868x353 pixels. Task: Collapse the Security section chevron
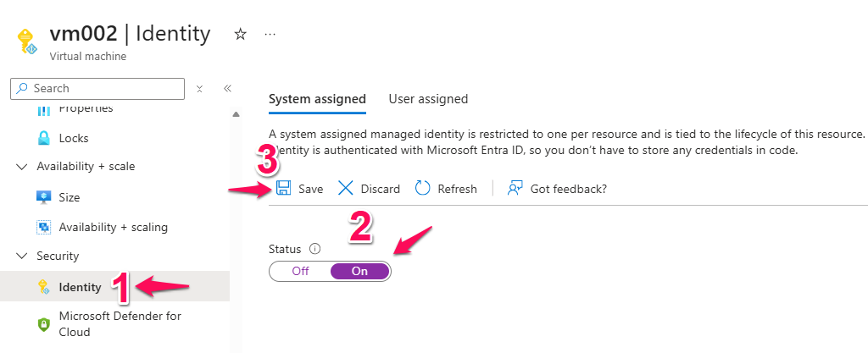pyautogui.click(x=22, y=256)
